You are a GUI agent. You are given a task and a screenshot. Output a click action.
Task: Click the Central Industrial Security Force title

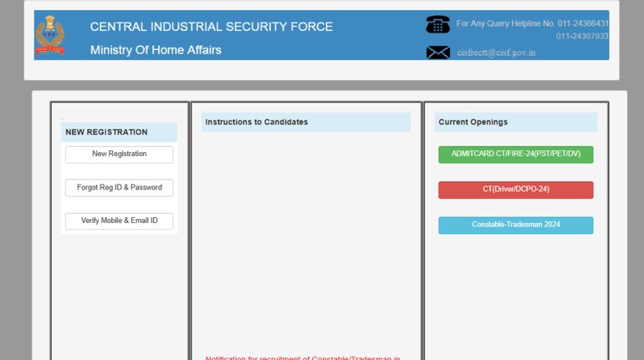pos(211,27)
